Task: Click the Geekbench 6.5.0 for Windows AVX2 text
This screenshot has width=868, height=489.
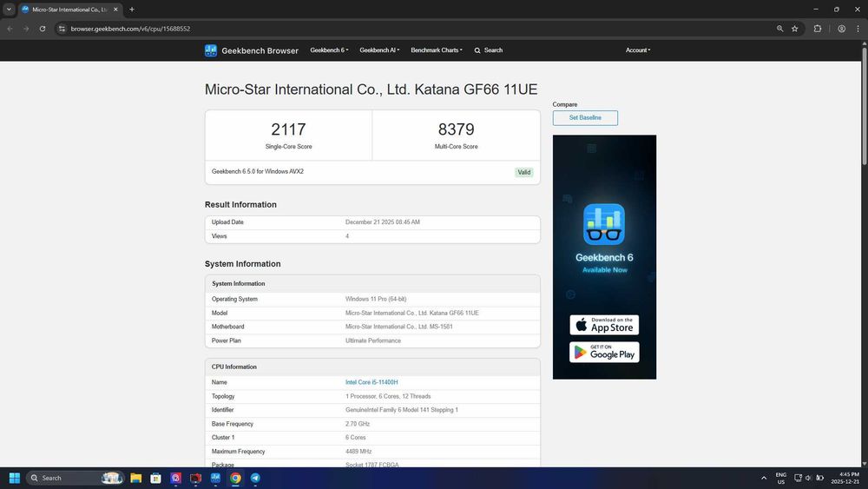Action: click(258, 172)
